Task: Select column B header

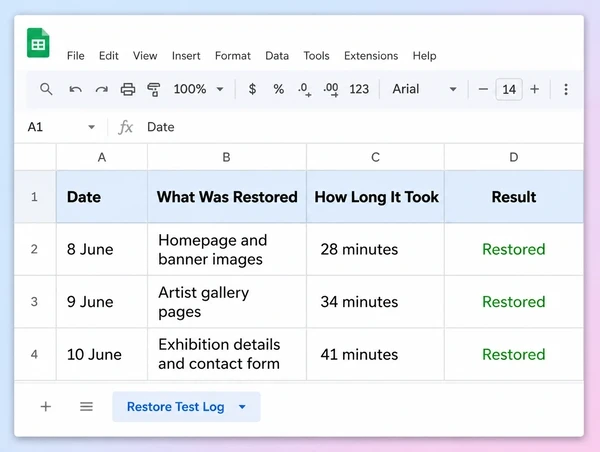Action: pos(227,157)
